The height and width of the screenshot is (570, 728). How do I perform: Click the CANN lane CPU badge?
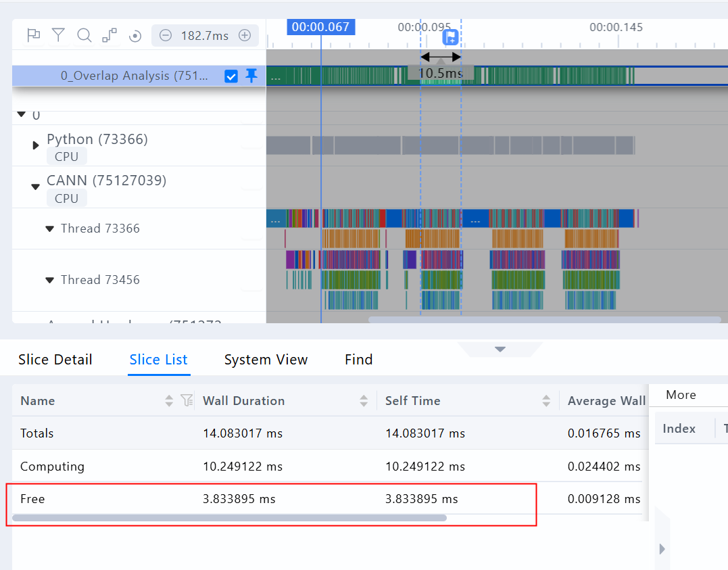[x=66, y=198]
